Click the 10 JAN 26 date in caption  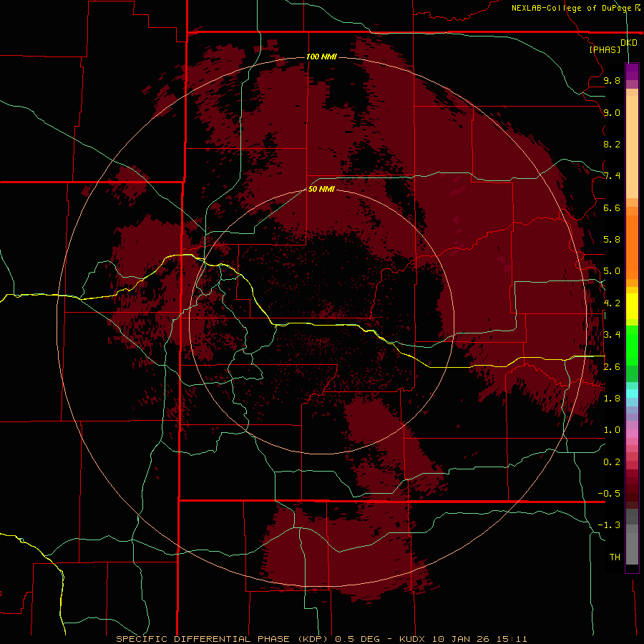[461, 639]
